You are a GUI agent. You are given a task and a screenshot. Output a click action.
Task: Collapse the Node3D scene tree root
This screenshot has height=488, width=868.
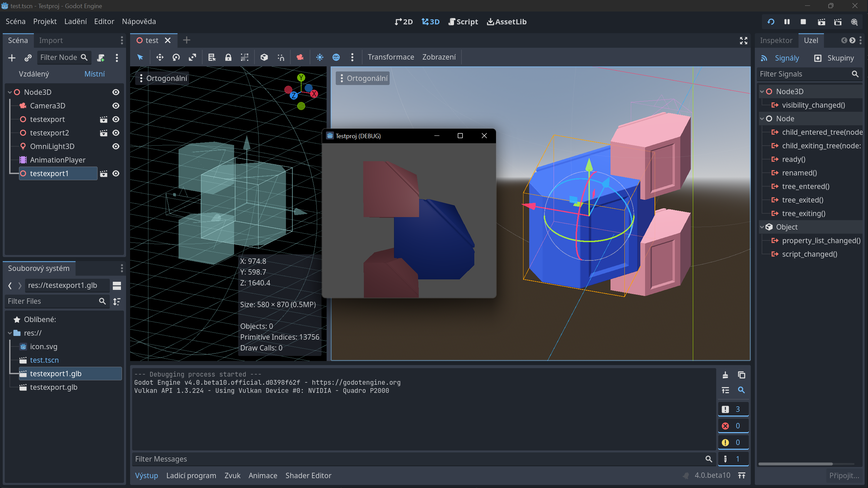10,92
